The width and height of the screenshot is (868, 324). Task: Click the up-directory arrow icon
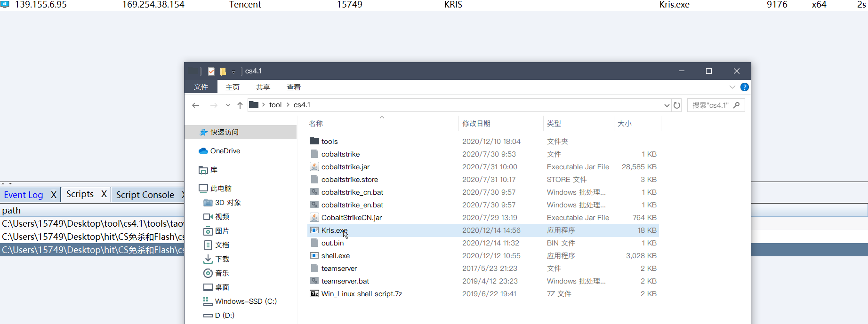(240, 105)
